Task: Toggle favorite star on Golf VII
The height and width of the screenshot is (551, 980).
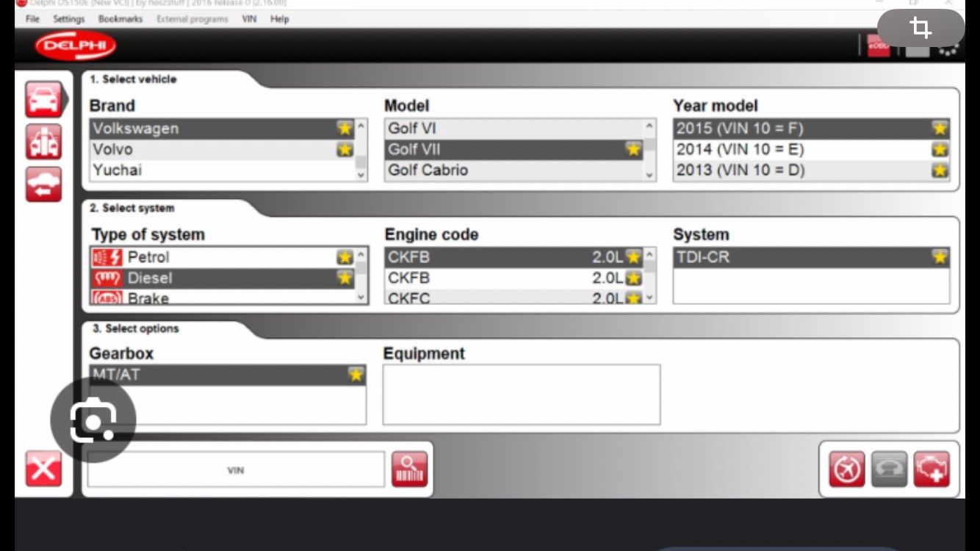Action: coord(633,150)
